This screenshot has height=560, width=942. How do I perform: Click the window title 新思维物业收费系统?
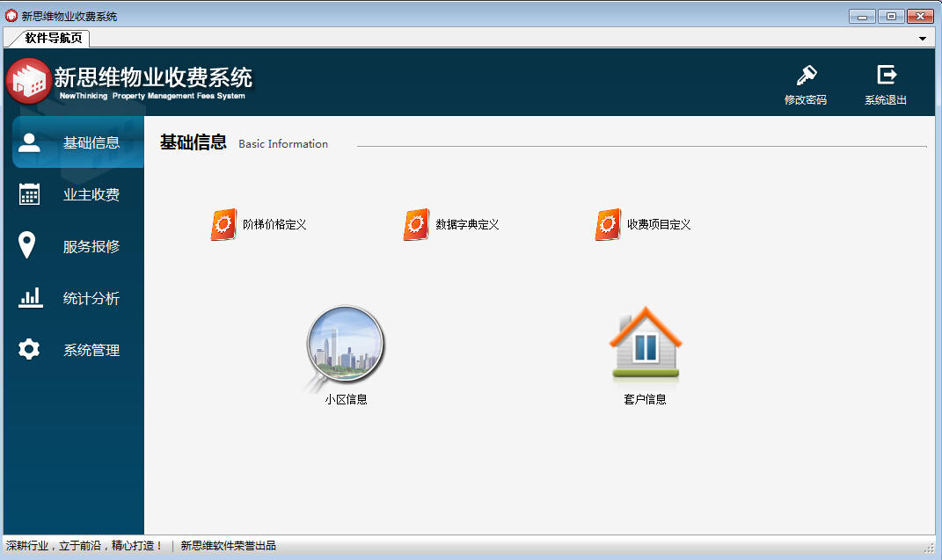[69, 16]
